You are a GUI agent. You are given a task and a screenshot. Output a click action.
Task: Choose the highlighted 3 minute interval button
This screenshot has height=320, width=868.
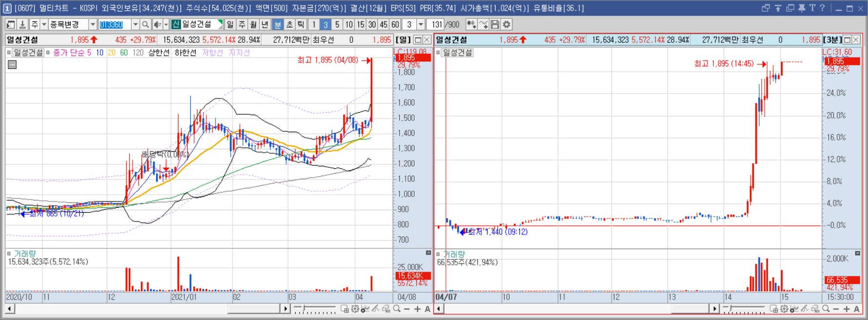[x=325, y=24]
